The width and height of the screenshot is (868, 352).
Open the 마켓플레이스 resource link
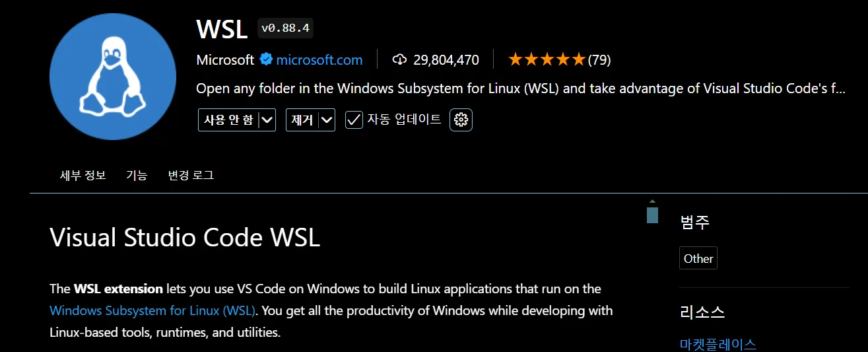pos(718,344)
